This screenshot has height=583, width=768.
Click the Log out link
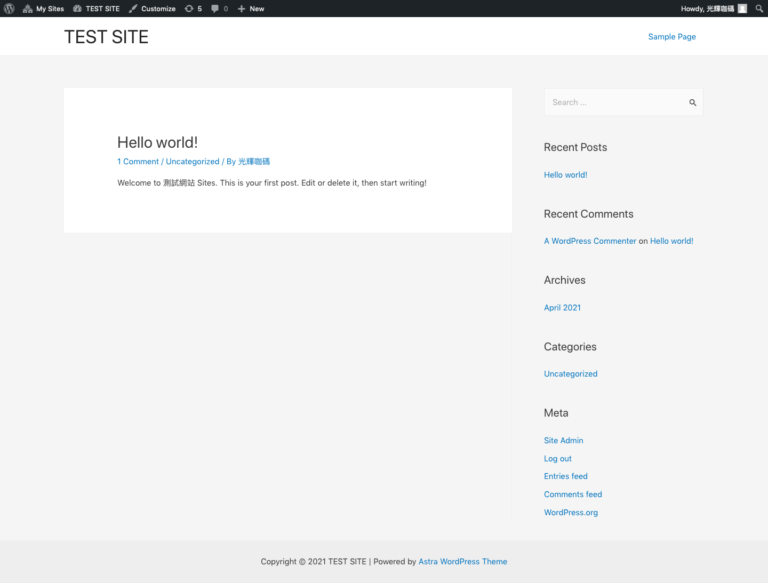[557, 458]
